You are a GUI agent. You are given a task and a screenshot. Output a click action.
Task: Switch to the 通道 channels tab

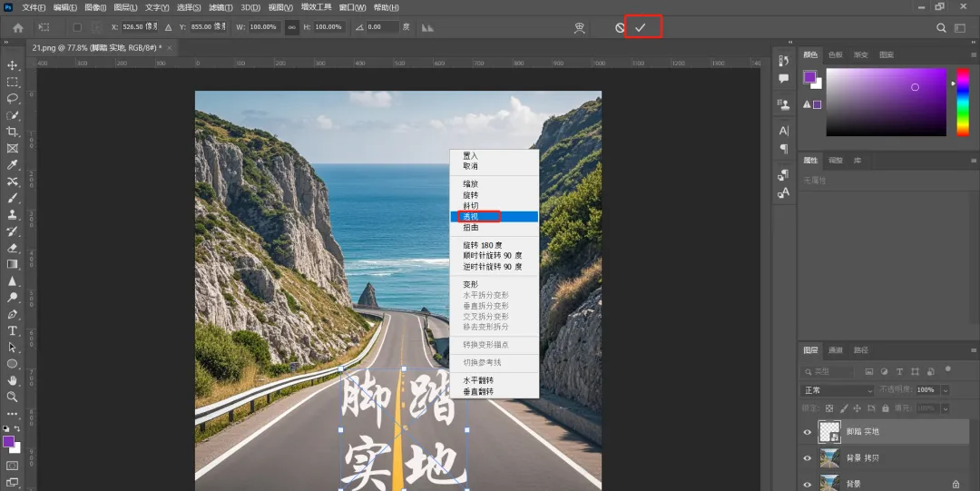coord(836,350)
